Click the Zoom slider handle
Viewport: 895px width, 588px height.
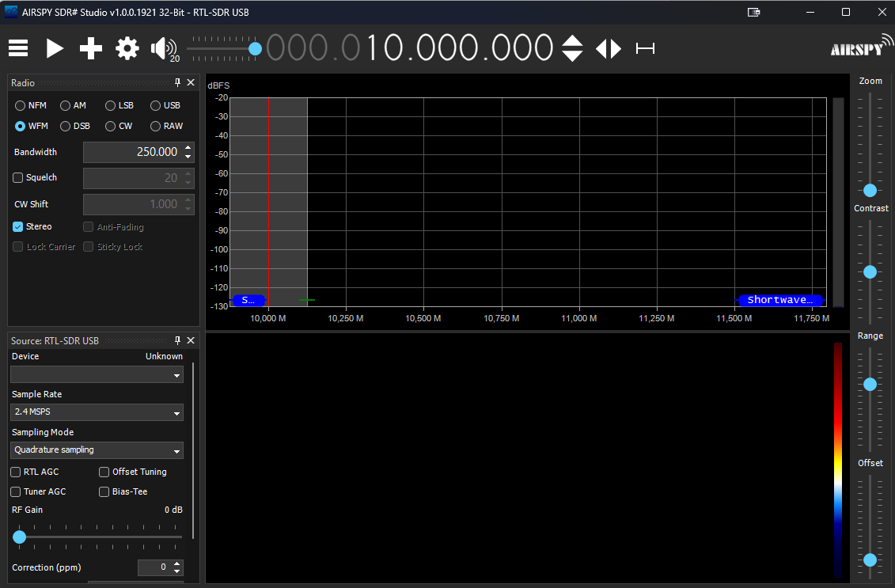(x=870, y=190)
